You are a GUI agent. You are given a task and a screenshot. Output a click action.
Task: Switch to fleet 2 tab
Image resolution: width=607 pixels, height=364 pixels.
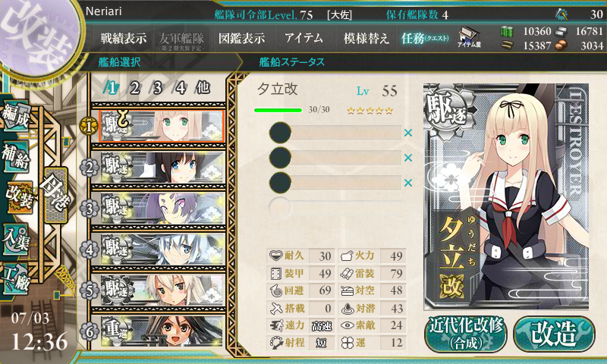[134, 88]
